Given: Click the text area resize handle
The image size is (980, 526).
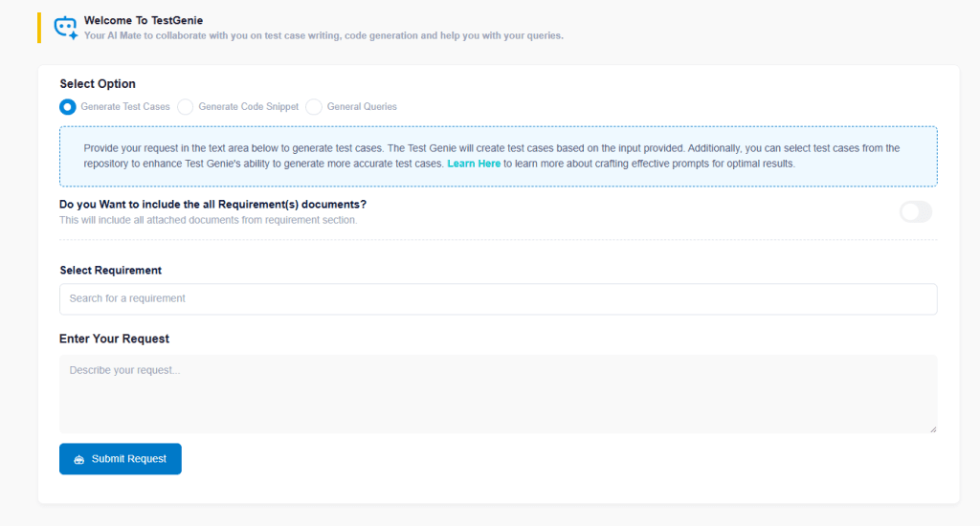Looking at the screenshot, I should tap(933, 429).
